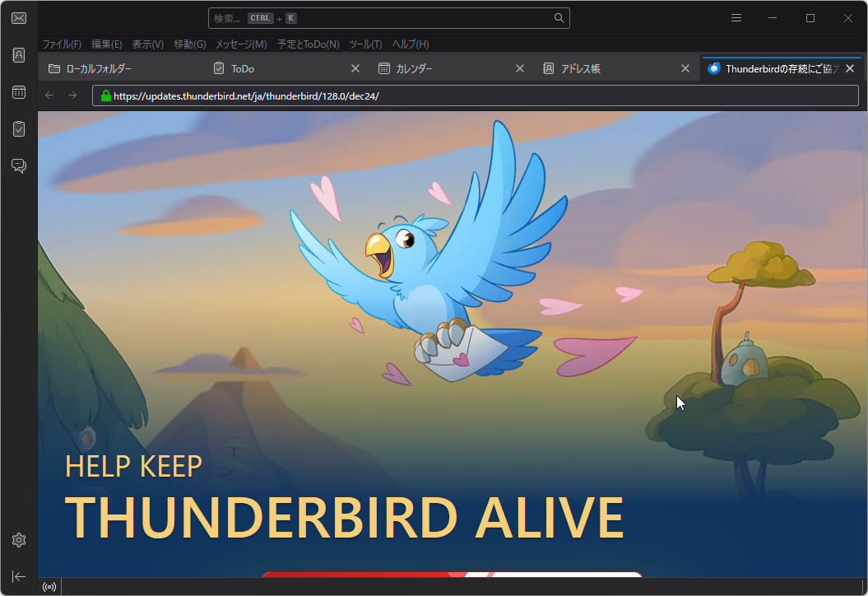Screen dimensions: 868x596
Task: Close the ToDo tab
Action: click(355, 68)
